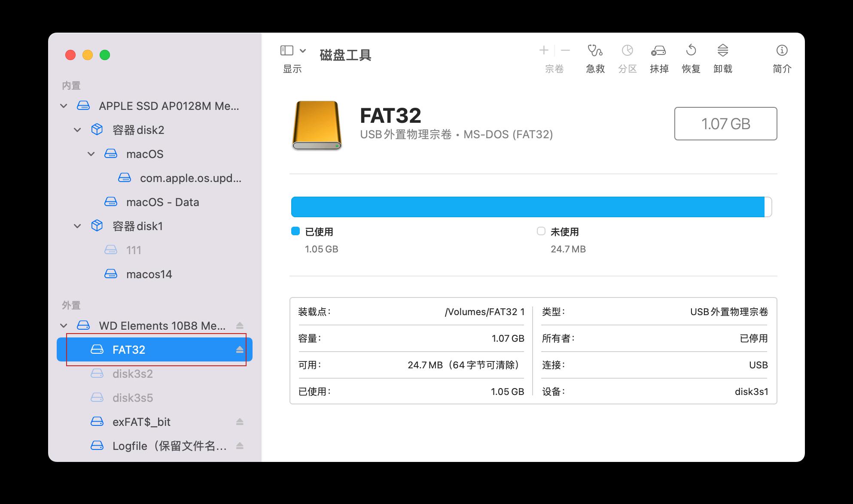Remove a volume with the minus icon
The height and width of the screenshot is (504, 853).
[x=565, y=51]
